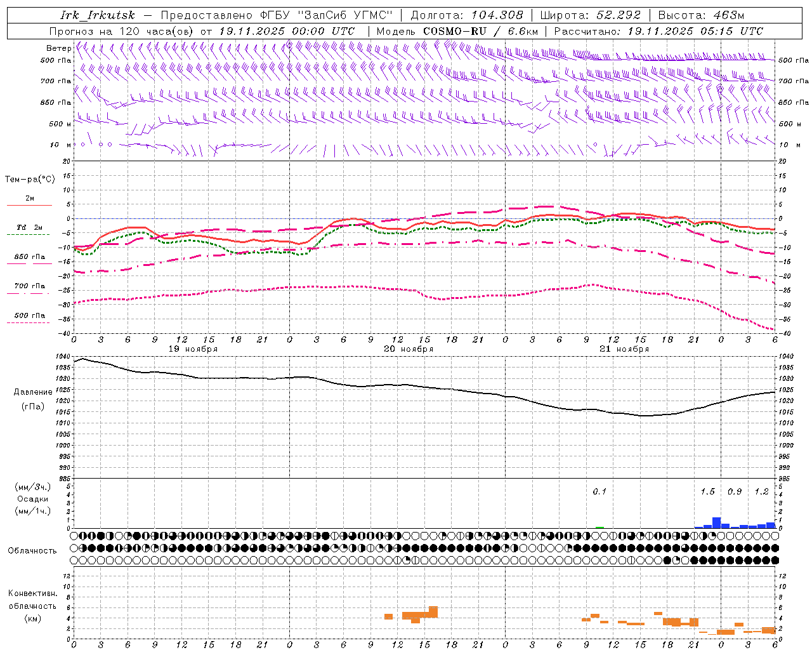
Task: Click the '20 ноября' date label
Action: 409,349
